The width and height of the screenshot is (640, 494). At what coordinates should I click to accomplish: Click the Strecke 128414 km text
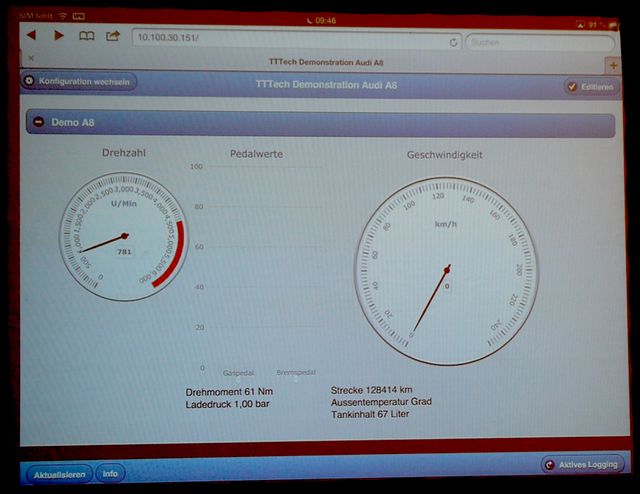coord(371,390)
